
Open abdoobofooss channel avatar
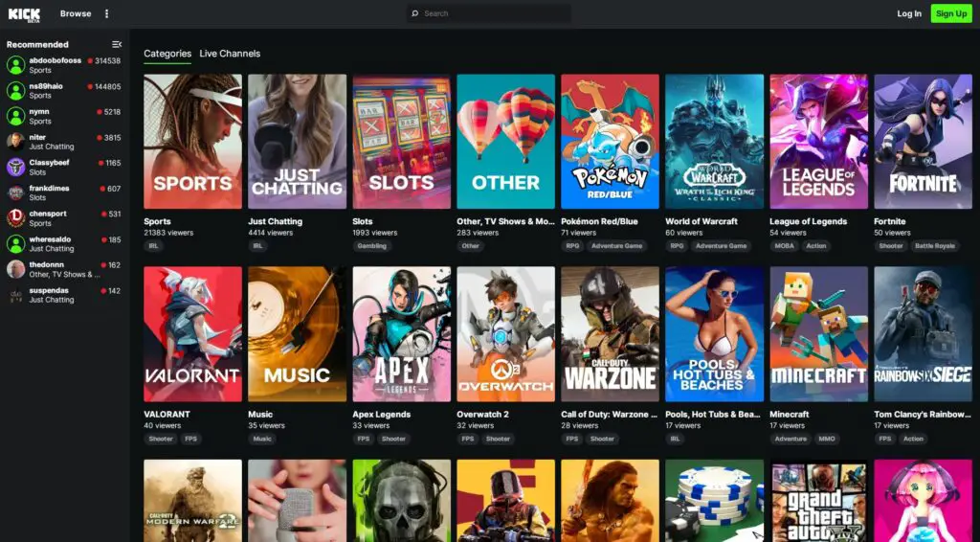(x=15, y=65)
